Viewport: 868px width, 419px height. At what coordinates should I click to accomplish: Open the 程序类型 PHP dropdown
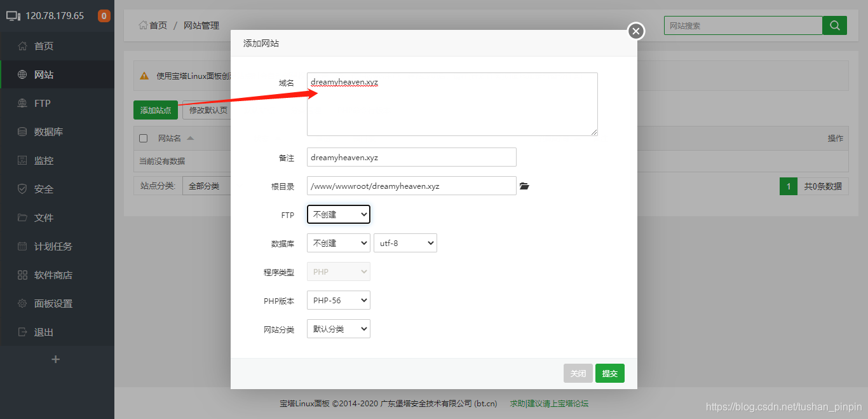[339, 271]
